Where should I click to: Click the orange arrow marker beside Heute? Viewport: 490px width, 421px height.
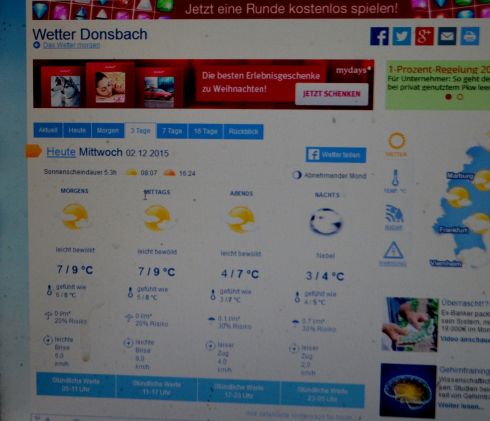(34, 151)
